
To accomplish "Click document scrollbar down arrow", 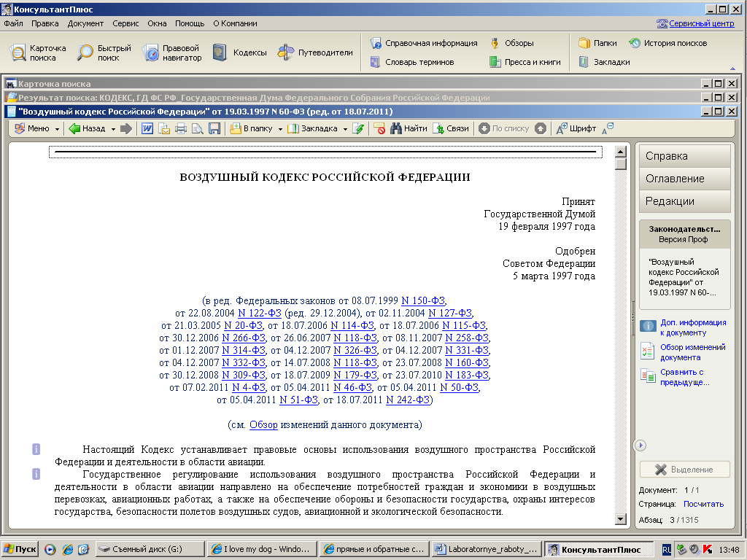I will click(620, 519).
